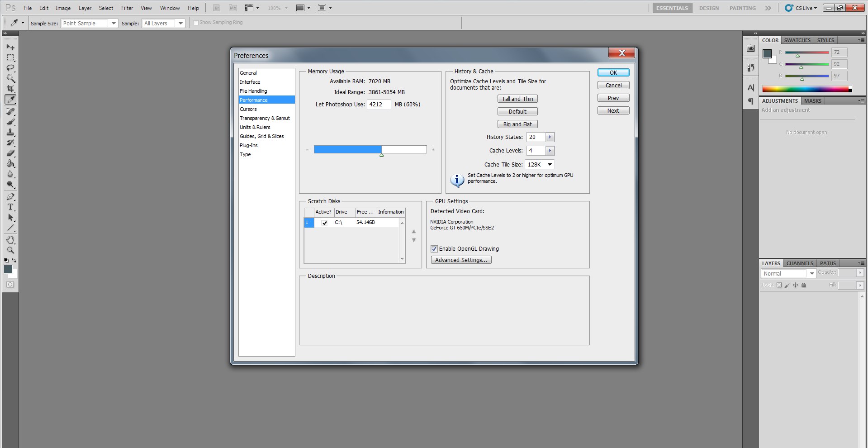The image size is (868, 448).
Task: Click OK in the Preferences dialog
Action: click(x=613, y=73)
